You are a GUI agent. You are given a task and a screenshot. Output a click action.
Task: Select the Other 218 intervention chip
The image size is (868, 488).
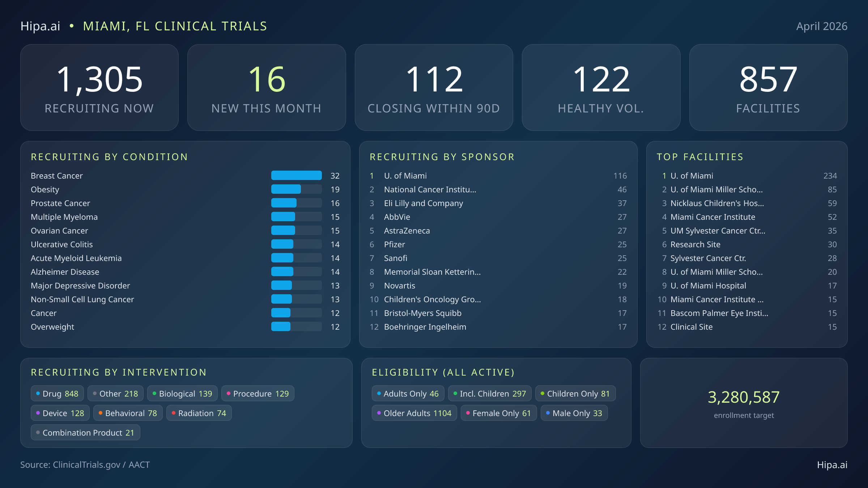(115, 393)
